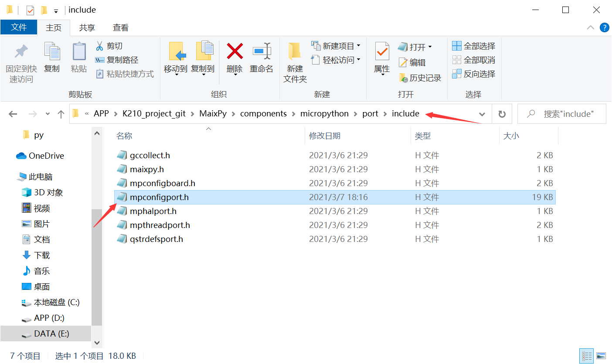Open DATA (E:) in navigation pane
Screen dimensions: 612x364
(46, 333)
